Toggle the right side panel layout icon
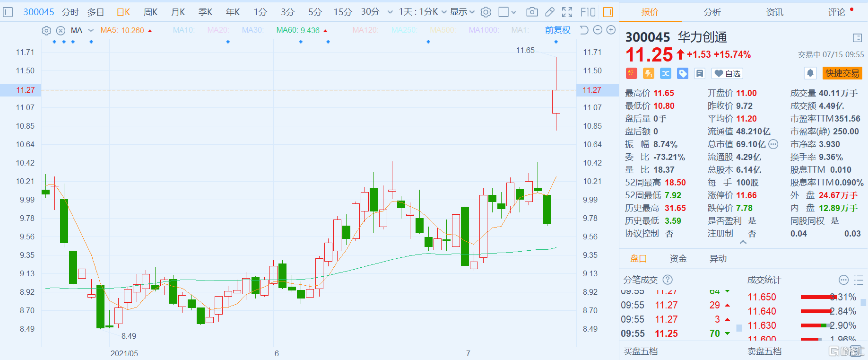Screen dimensions: 868x360 pyautogui.click(x=608, y=12)
